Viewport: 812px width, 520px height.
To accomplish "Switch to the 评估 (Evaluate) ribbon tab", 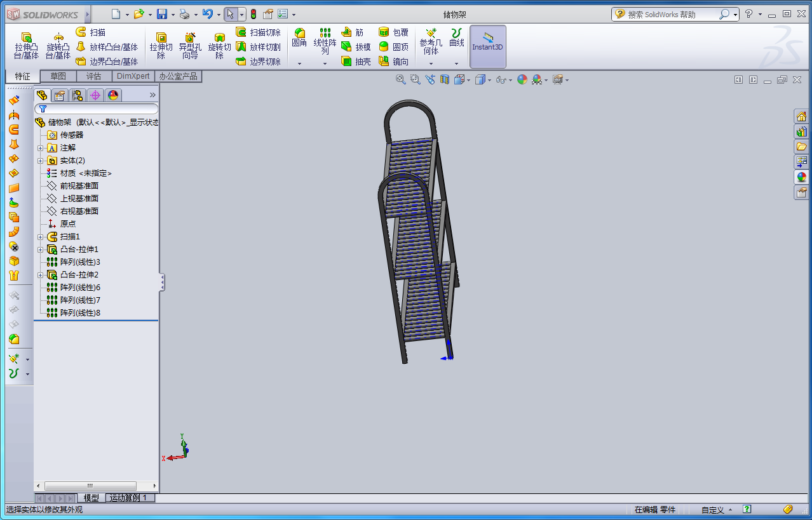I will (94, 76).
